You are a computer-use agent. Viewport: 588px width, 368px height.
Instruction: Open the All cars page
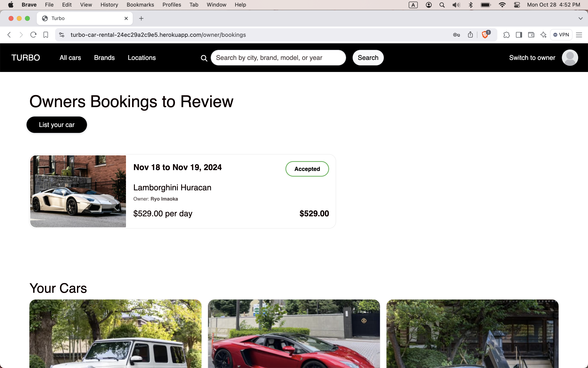[x=70, y=58]
